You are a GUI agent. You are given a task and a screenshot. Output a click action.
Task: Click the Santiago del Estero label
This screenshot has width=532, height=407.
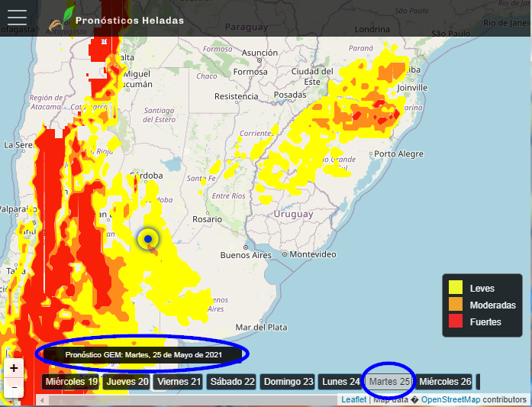(x=159, y=115)
